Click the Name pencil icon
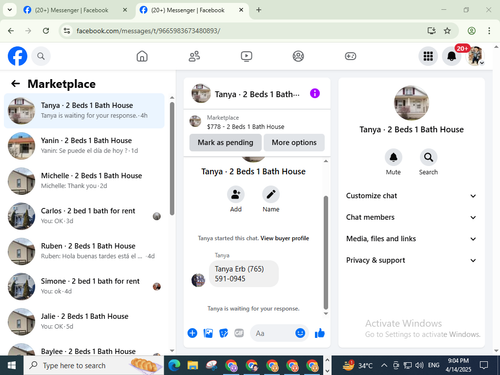 [271, 194]
